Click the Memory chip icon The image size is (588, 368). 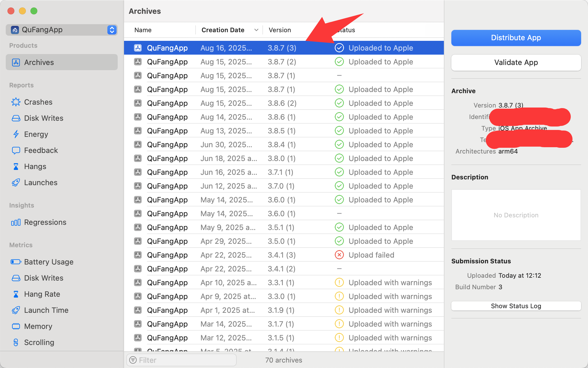[16, 326]
